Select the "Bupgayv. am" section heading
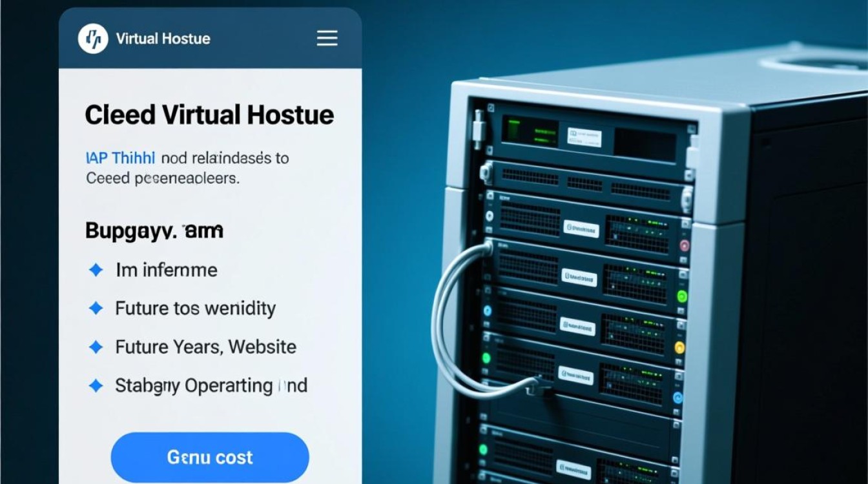 (154, 230)
